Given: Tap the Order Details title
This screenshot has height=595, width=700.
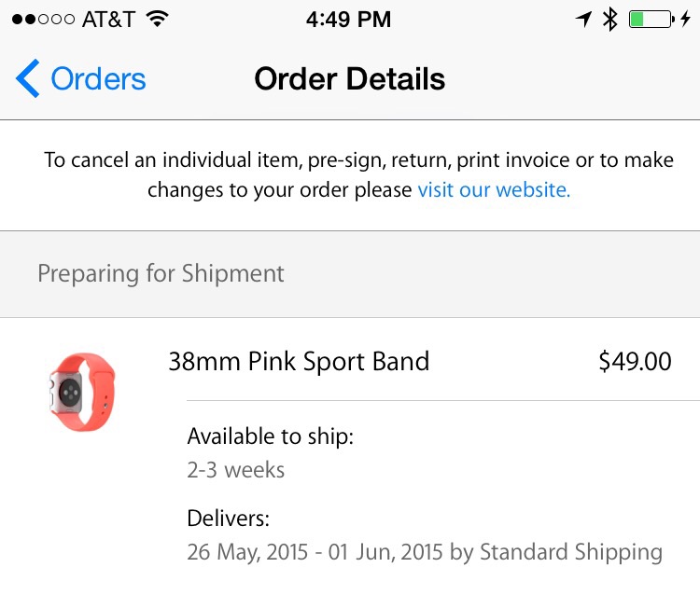Looking at the screenshot, I should tap(350, 79).
